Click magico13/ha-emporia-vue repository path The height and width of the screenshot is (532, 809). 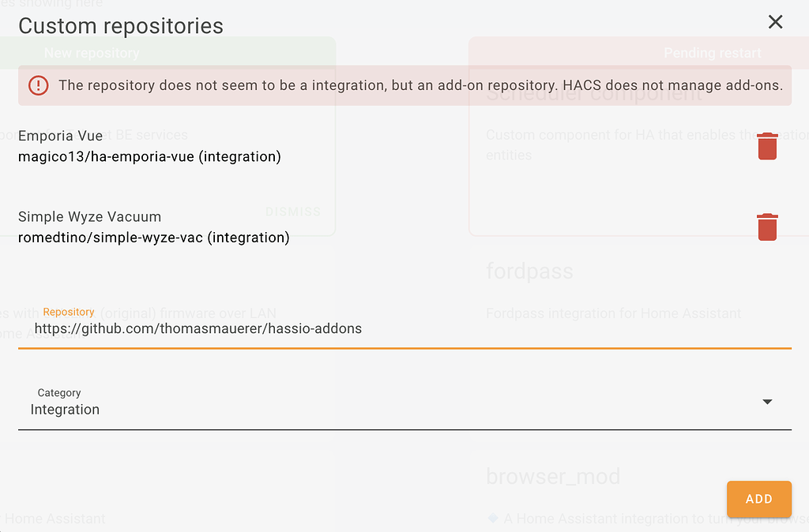(149, 156)
